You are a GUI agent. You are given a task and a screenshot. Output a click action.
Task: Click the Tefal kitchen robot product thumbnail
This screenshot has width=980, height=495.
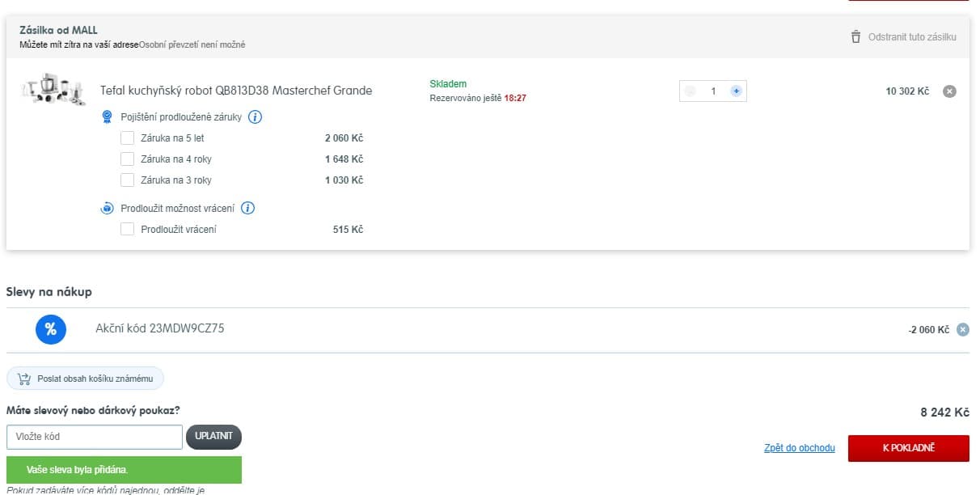(x=53, y=90)
